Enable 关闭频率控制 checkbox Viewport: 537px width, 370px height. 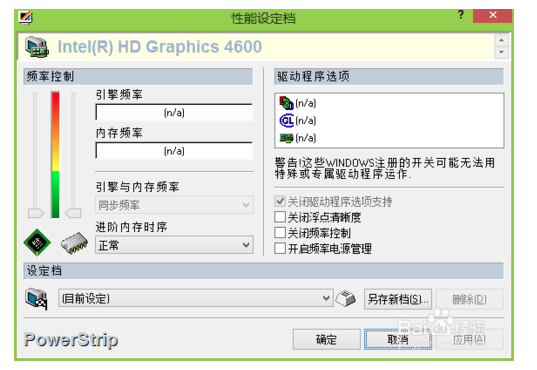click(x=280, y=233)
